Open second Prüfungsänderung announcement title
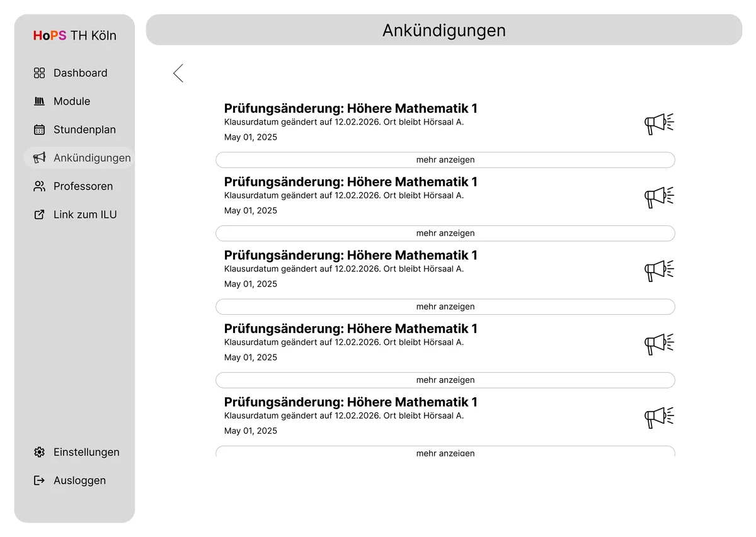The height and width of the screenshot is (537, 756). (351, 182)
